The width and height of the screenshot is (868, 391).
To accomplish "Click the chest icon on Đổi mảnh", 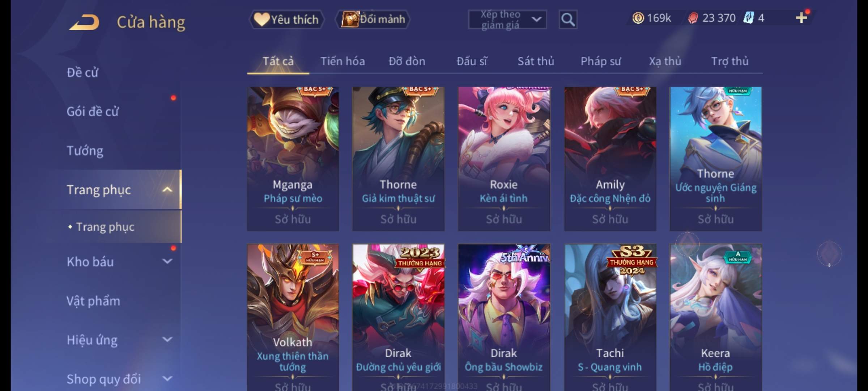I will (349, 19).
